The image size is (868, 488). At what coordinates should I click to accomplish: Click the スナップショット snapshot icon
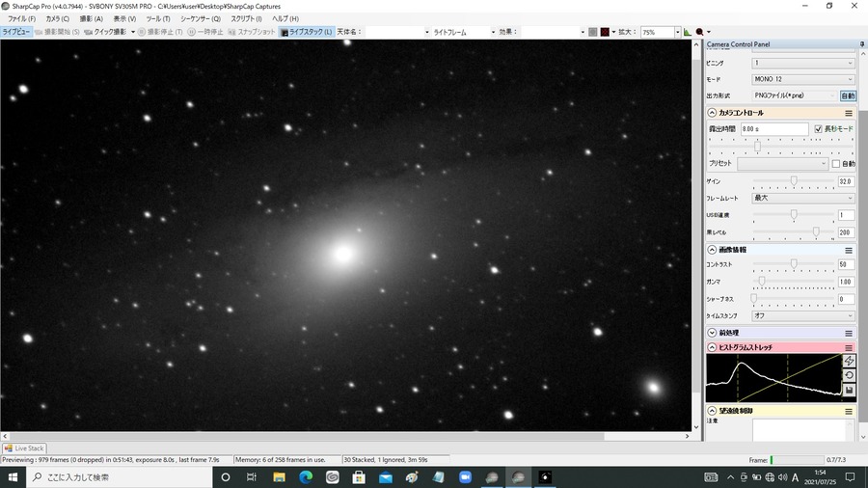click(231, 32)
